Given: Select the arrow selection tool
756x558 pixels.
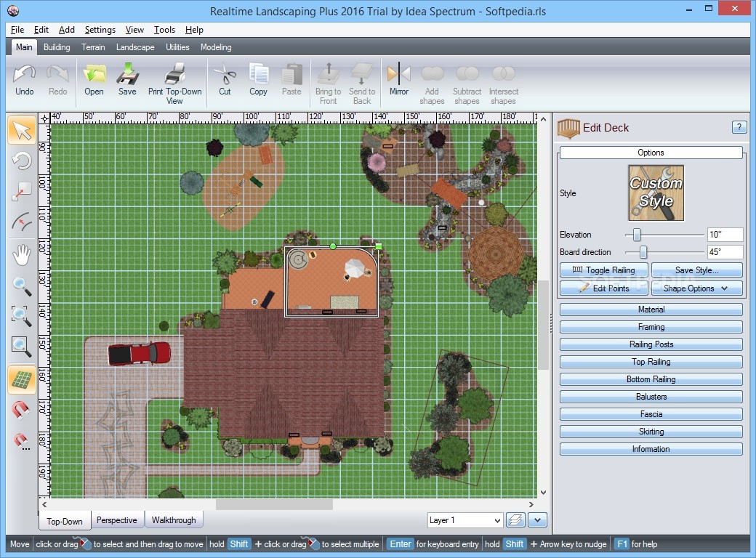Looking at the screenshot, I should click(22, 130).
